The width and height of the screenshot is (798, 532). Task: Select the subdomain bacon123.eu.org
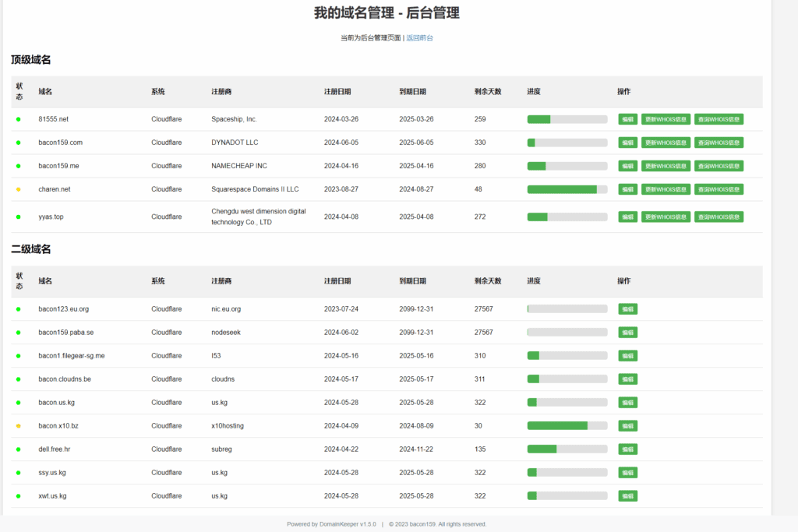[x=64, y=308]
